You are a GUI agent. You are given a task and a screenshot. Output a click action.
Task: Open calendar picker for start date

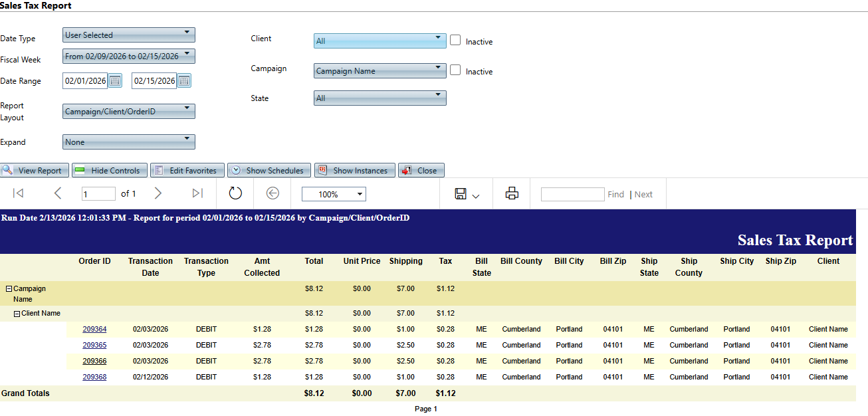[115, 81]
